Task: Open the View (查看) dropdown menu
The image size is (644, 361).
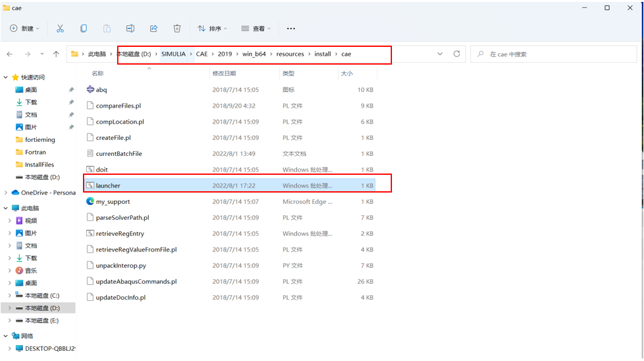Action: (x=256, y=28)
